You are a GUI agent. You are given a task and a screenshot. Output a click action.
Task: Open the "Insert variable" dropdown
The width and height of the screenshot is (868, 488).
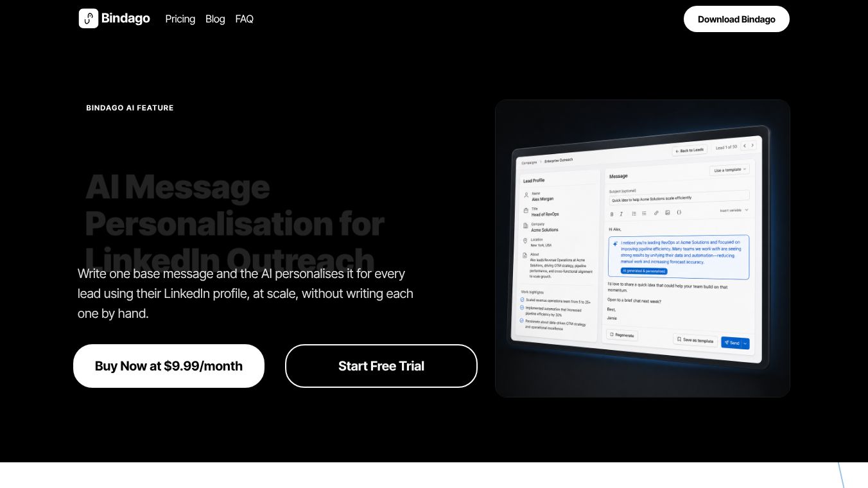click(x=734, y=210)
